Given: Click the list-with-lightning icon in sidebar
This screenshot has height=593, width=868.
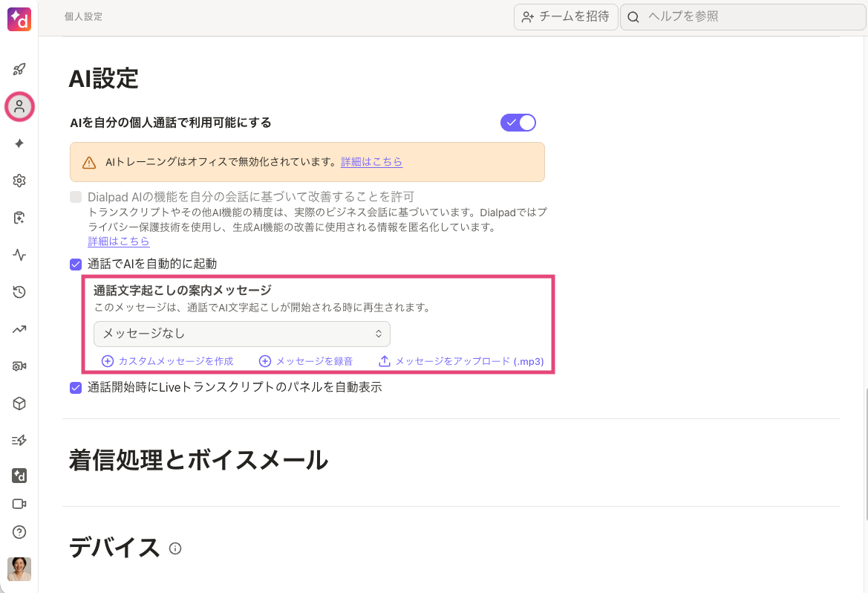Looking at the screenshot, I should (x=19, y=441).
